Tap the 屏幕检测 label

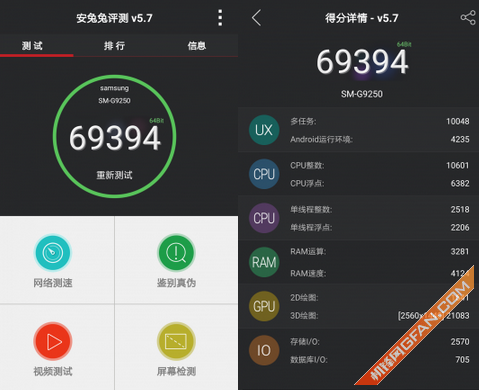click(x=176, y=371)
